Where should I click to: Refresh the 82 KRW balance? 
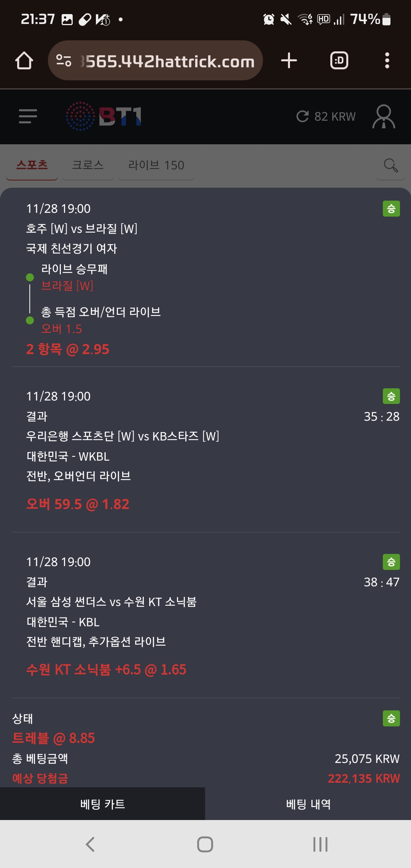coord(303,116)
